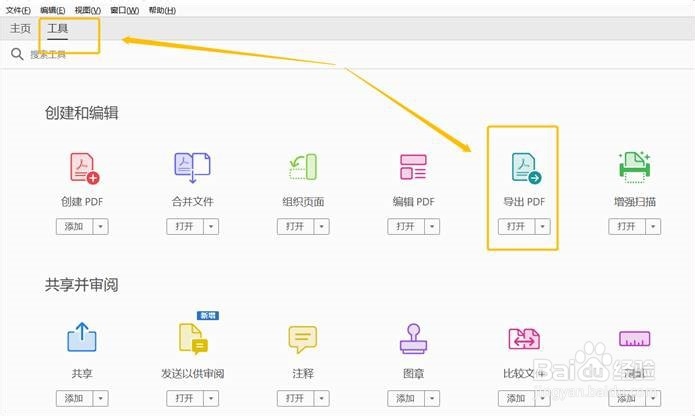695x416 pixels.
Task: Expand dropdown arrow under 发送以供审阅
Action: click(211, 398)
